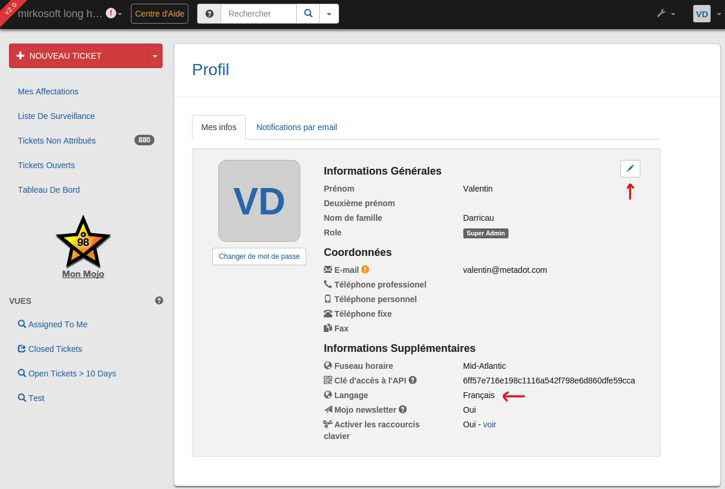Click the search magnifier button

309,14
